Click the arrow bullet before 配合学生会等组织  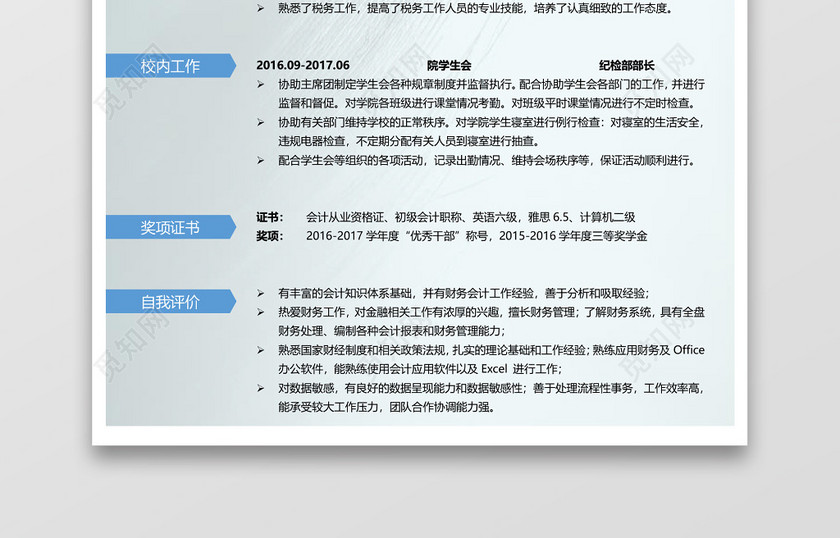coord(260,160)
